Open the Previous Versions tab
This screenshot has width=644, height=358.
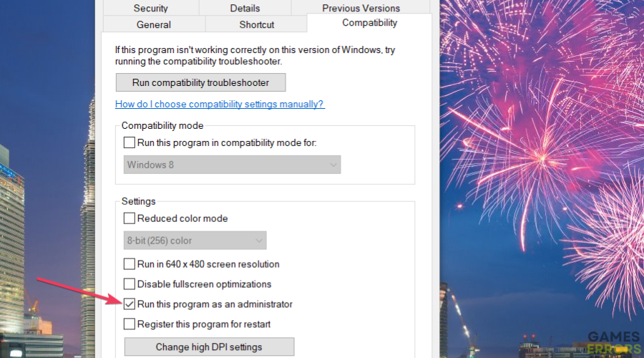click(x=361, y=8)
